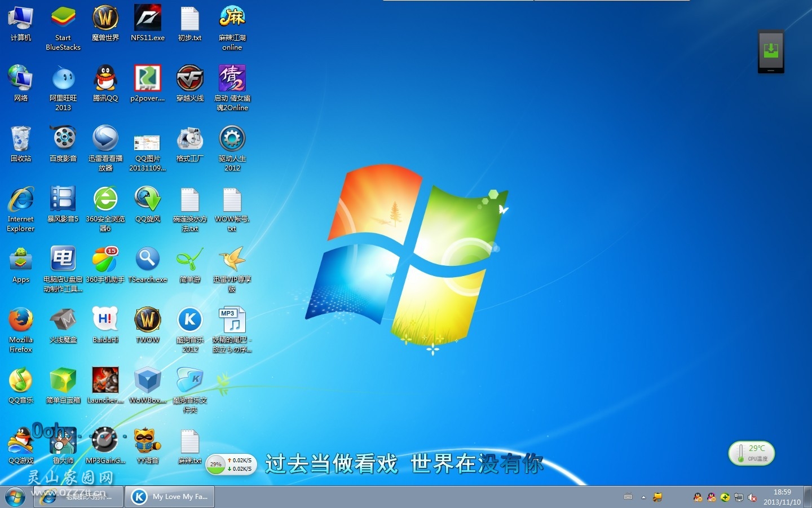Select TSearch.exe magnifier icon

coord(148,265)
